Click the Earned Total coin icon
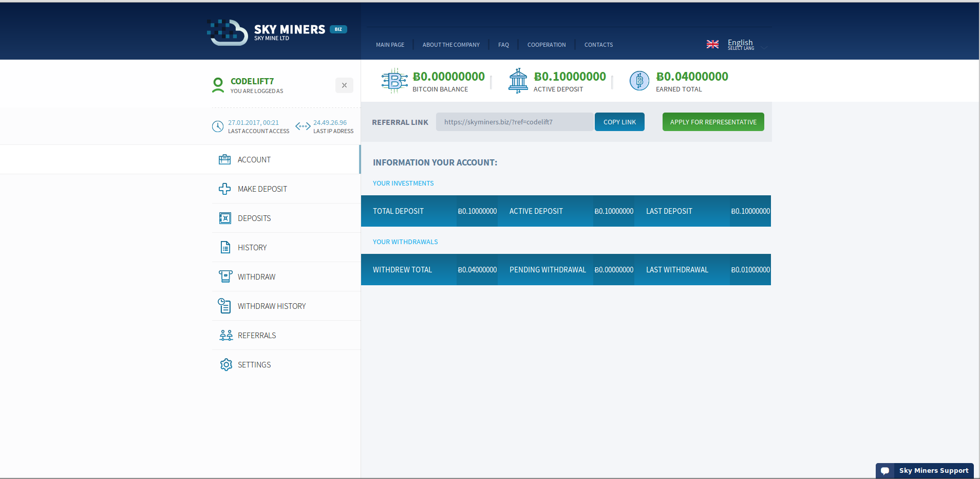 coord(639,81)
